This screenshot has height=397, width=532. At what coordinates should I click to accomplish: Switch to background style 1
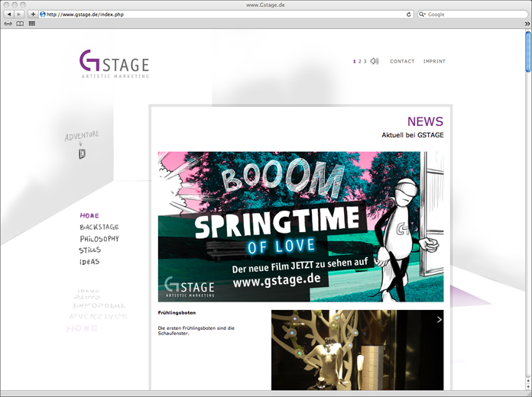coord(354,61)
